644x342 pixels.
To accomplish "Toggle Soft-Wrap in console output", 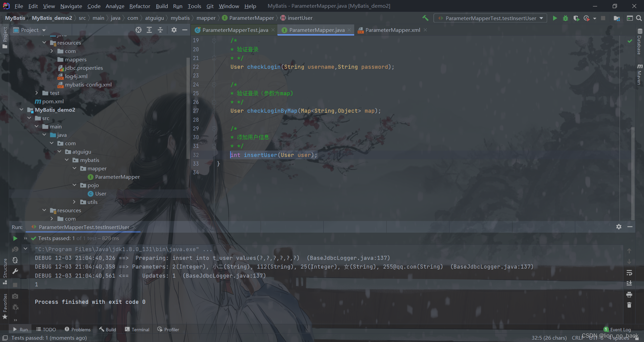I will point(629,273).
